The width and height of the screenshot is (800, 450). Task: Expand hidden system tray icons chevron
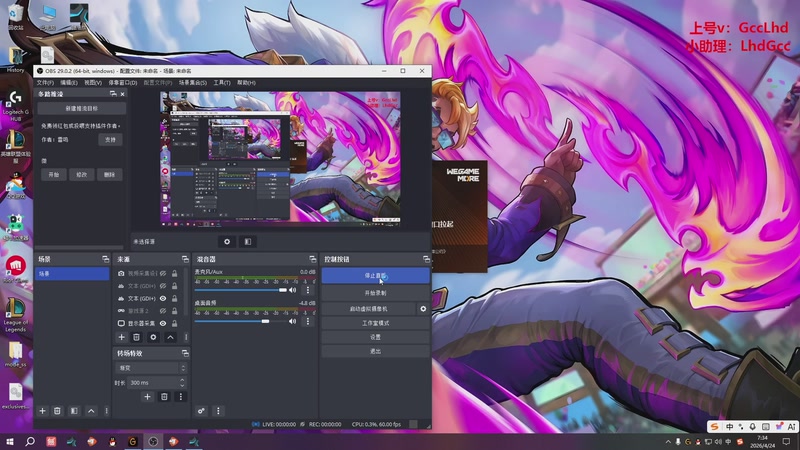668,441
